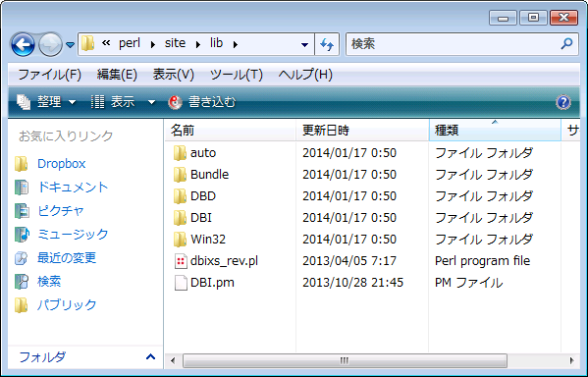588x377 pixels.
Task: Open ピクチャ favorite link
Action: [61, 211]
